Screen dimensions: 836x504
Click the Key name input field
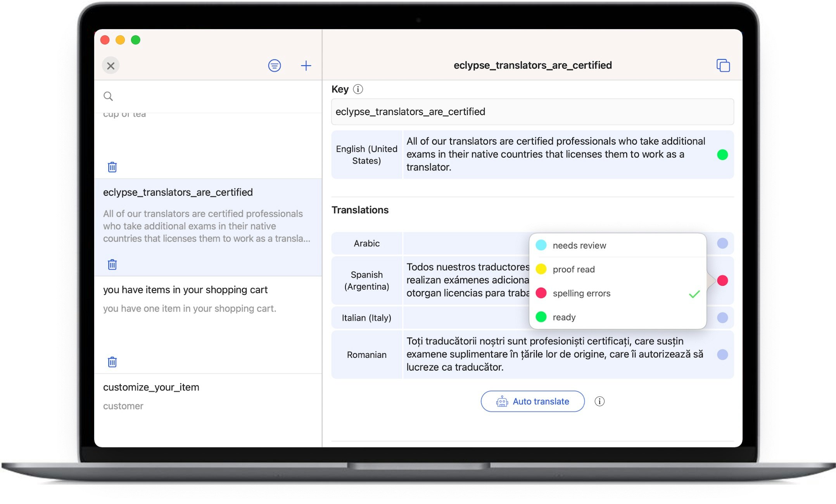point(532,112)
